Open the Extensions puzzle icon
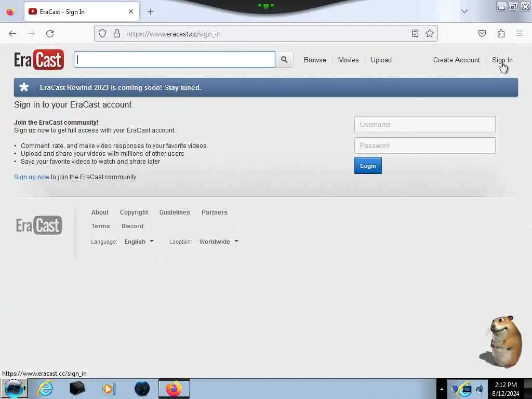 click(501, 33)
